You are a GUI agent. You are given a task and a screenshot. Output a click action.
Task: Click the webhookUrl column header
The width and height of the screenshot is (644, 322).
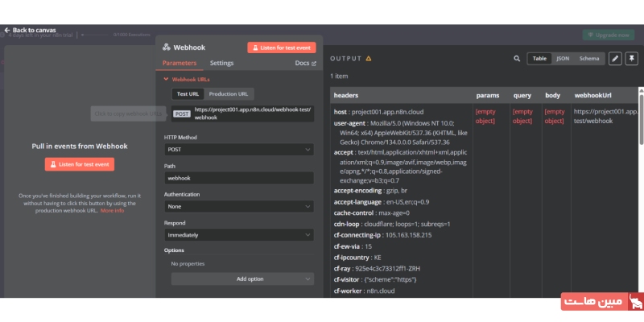point(592,95)
